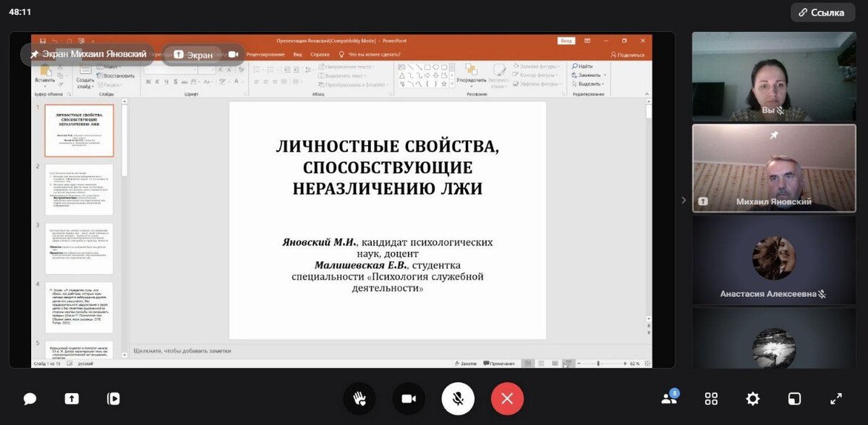This screenshot has width=868, height=425.
Task: Click Восстановить to reset the slide
Action: (x=116, y=75)
